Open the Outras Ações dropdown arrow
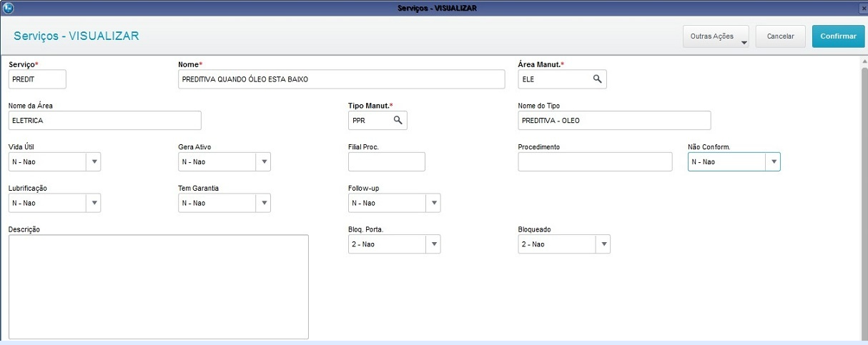Viewport: 868px width, 345px height. [x=744, y=42]
